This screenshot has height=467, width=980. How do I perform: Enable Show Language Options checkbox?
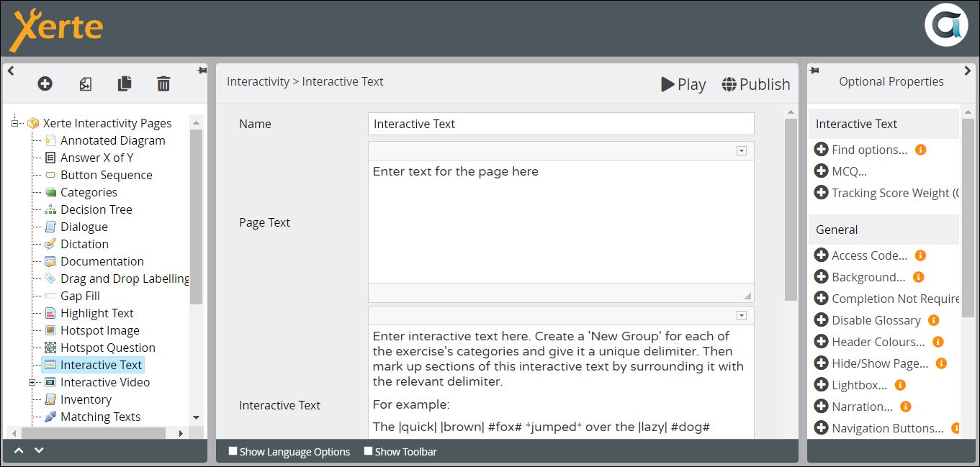point(233,451)
